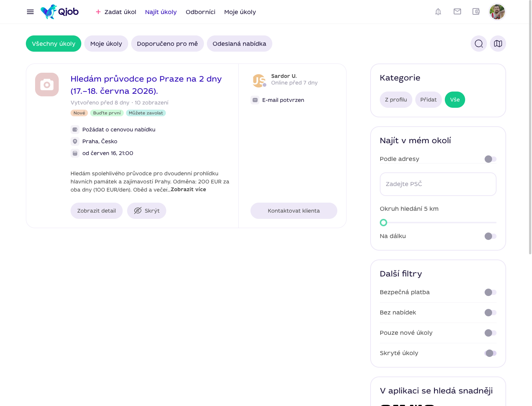Click the Nové tag
Image resolution: width=532 pixels, height=406 pixels.
coord(79,113)
